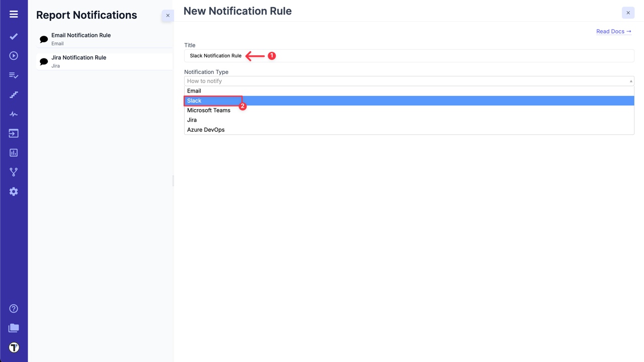The width and height of the screenshot is (644, 362).
Task: Open the reports chart icon
Action: (x=14, y=152)
